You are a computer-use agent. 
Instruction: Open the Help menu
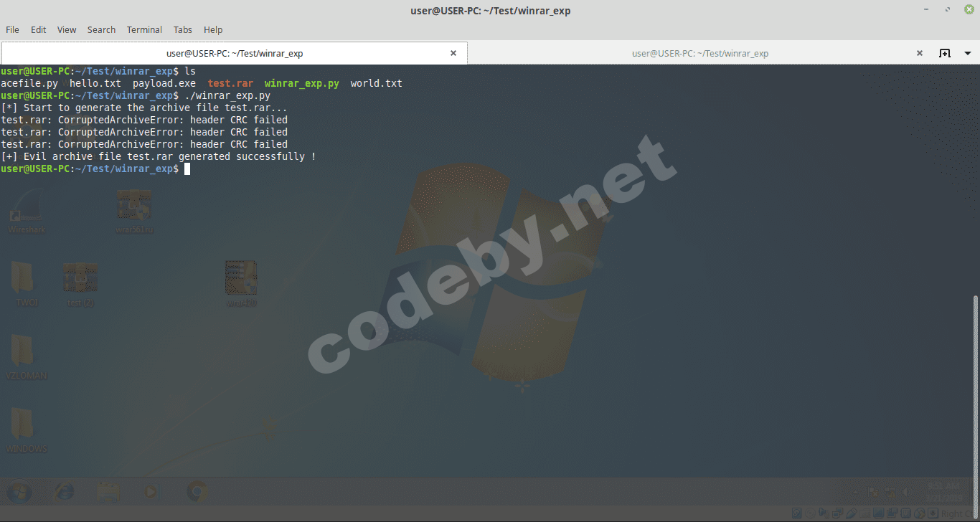coord(213,29)
